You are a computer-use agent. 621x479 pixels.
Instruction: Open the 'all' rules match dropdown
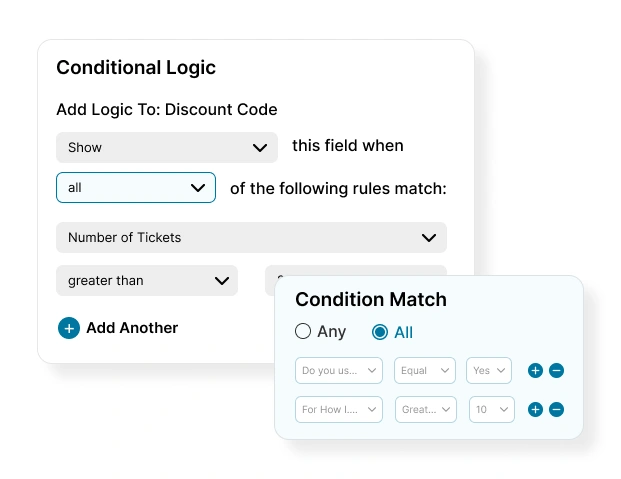136,188
